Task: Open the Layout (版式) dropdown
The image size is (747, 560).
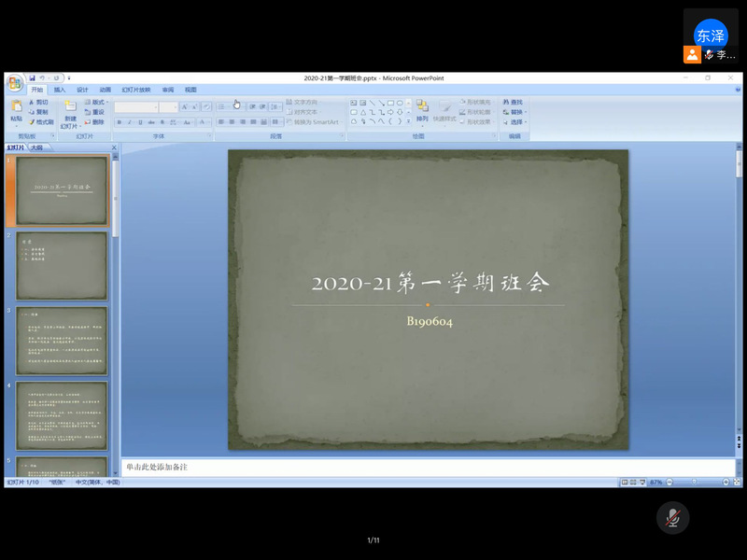Action: [96, 102]
